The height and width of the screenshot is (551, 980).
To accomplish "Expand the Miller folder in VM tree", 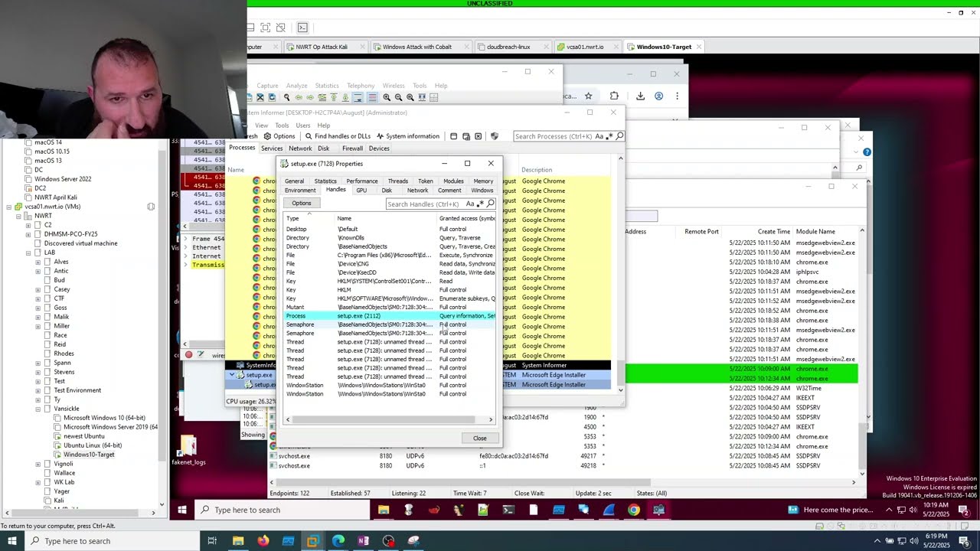I will 38,326.
